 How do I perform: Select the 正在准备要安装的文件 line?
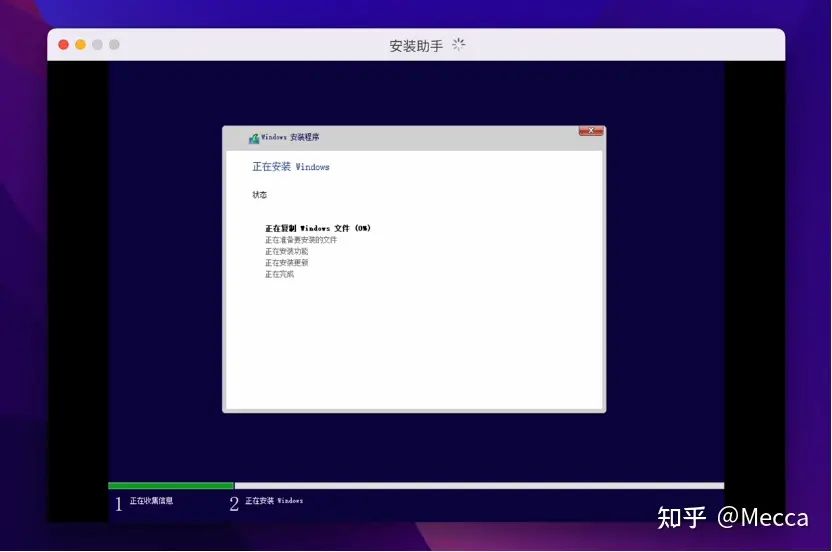pos(301,240)
